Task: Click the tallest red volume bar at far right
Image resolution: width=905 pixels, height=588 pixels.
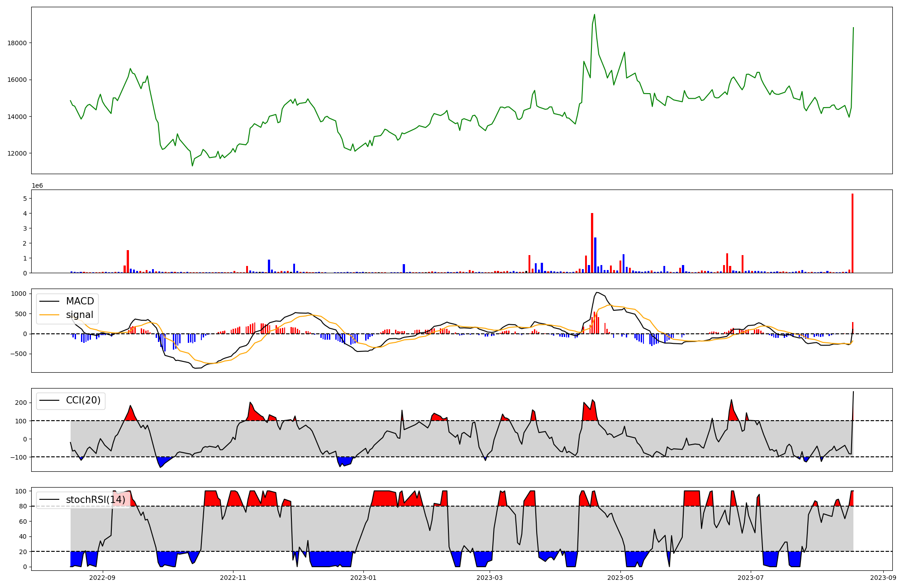Action: [x=853, y=233]
